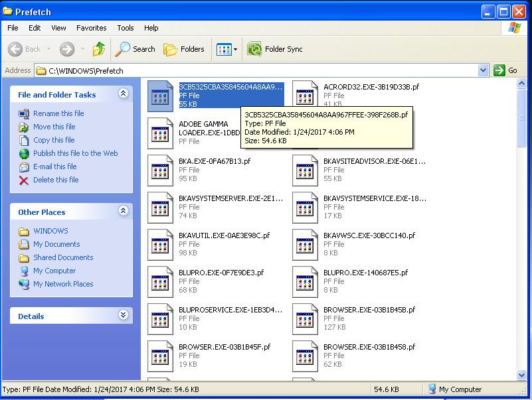Collapse the File and Folder Tasks panel
The height and width of the screenshot is (400, 532).
[x=123, y=94]
